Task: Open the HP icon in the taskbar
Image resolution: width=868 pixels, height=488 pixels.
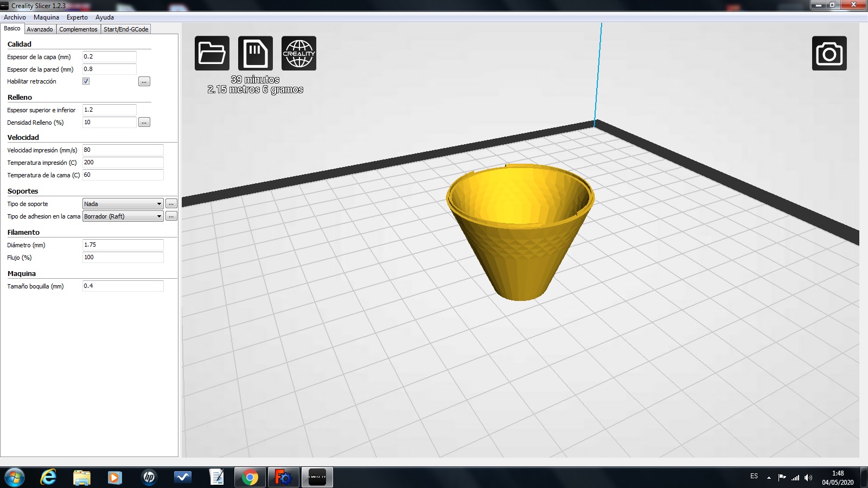Action: coord(149,477)
